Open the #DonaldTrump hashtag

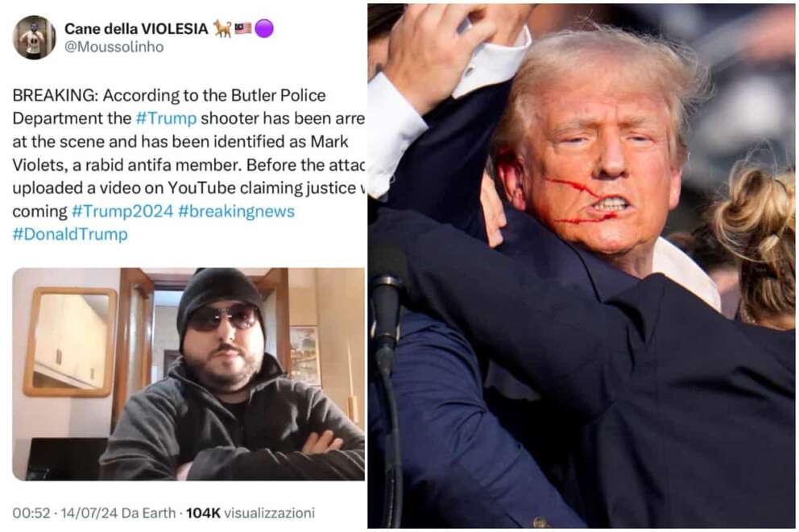point(70,234)
